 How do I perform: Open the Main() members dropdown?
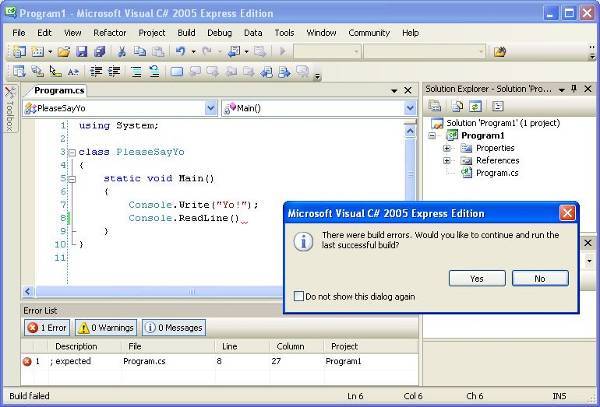[x=410, y=108]
